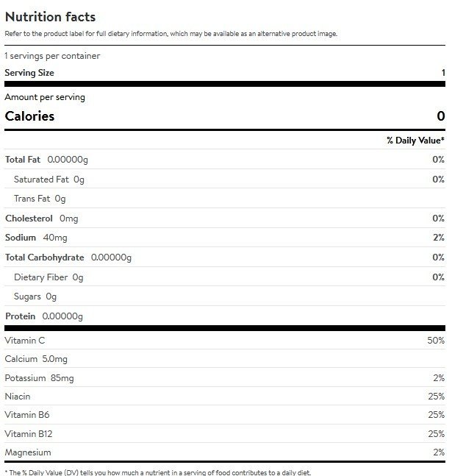Select the Vitamin C 50% value
The height and width of the screenshot is (476, 452).
pos(436,341)
